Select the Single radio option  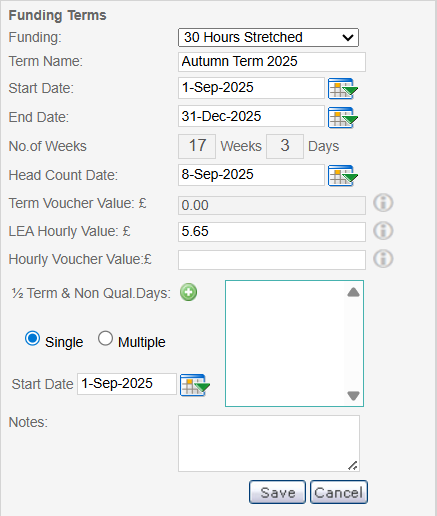[x=32, y=339]
